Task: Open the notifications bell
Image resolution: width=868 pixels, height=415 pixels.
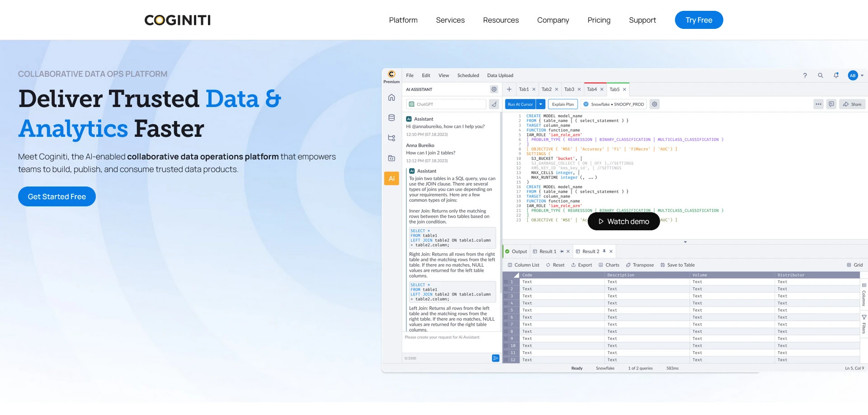Action: tap(836, 75)
